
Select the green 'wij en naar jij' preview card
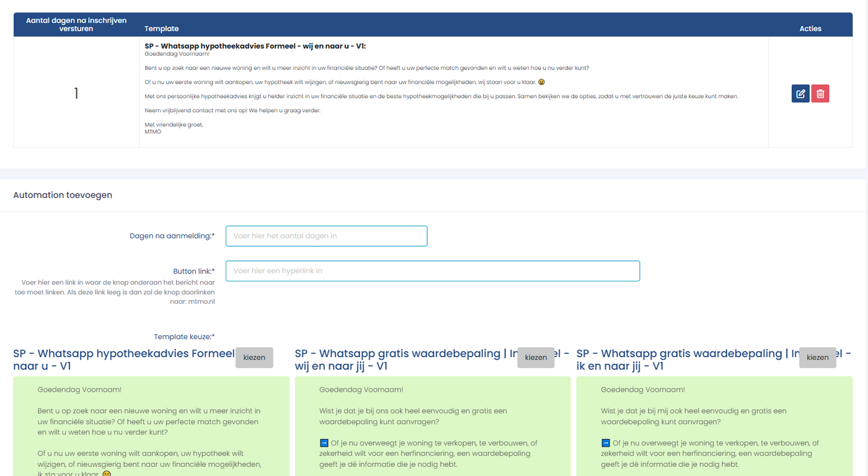tap(433, 426)
